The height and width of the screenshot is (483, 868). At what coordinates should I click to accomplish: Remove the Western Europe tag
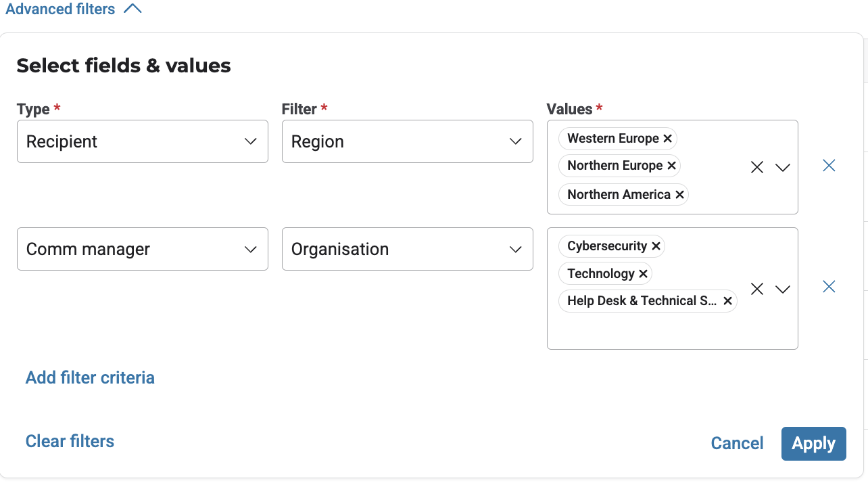pos(667,139)
